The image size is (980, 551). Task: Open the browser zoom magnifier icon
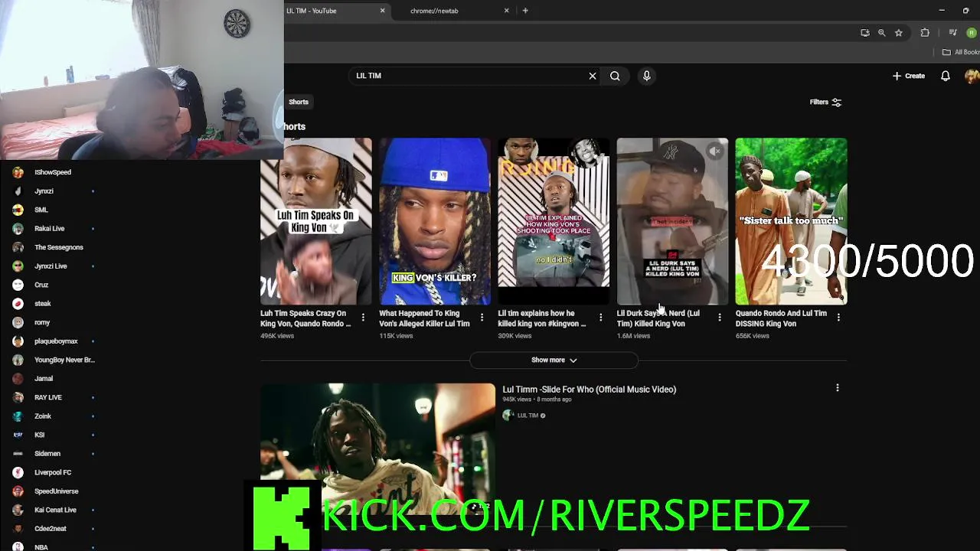pos(882,33)
